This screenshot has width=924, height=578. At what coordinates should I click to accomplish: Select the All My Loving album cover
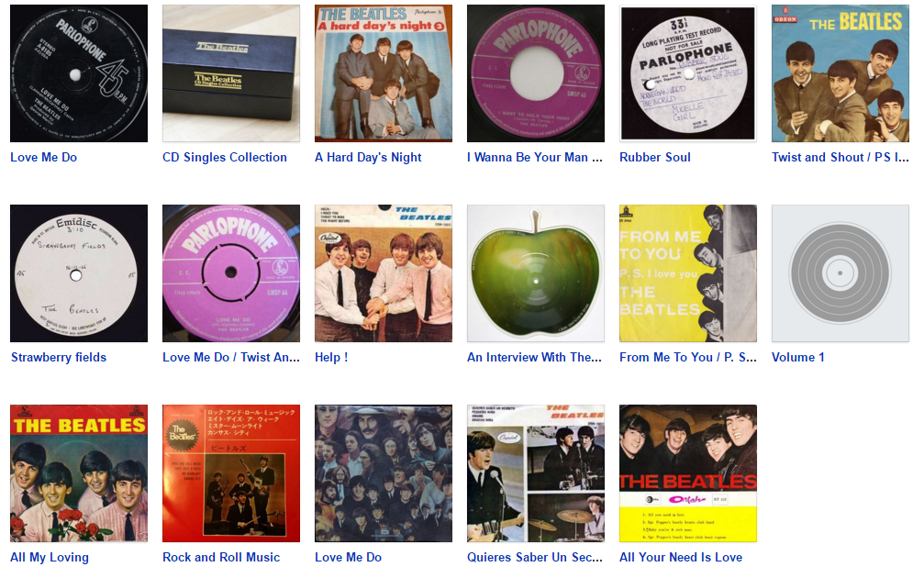79,473
